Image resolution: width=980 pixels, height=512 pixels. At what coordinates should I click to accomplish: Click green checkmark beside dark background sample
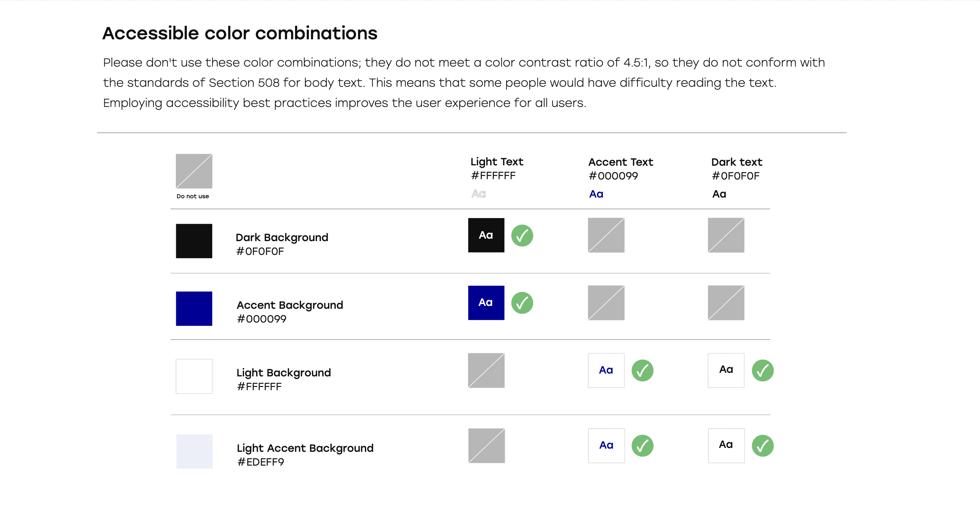[x=522, y=235]
